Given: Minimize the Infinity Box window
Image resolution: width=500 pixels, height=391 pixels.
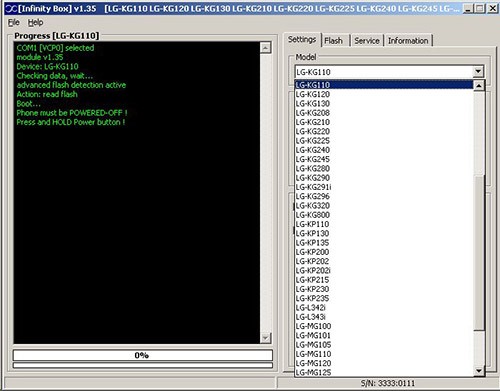Looking at the screenshot, I should pyautogui.click(x=469, y=9).
